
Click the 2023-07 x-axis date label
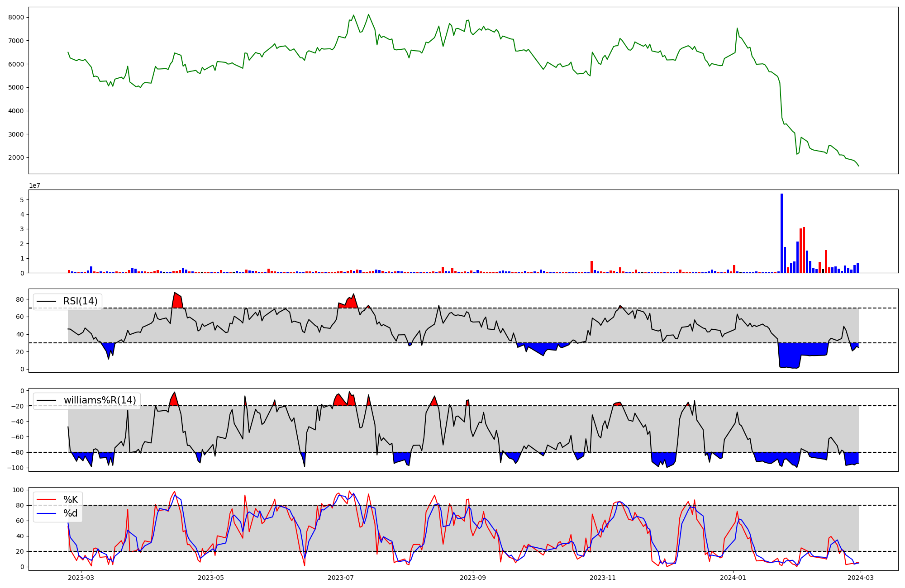(x=340, y=577)
